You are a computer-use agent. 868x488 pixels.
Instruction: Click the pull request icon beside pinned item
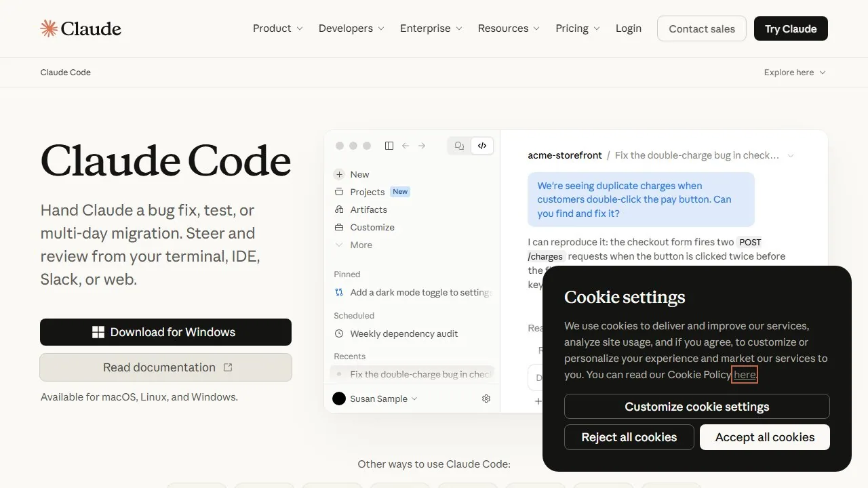click(339, 292)
